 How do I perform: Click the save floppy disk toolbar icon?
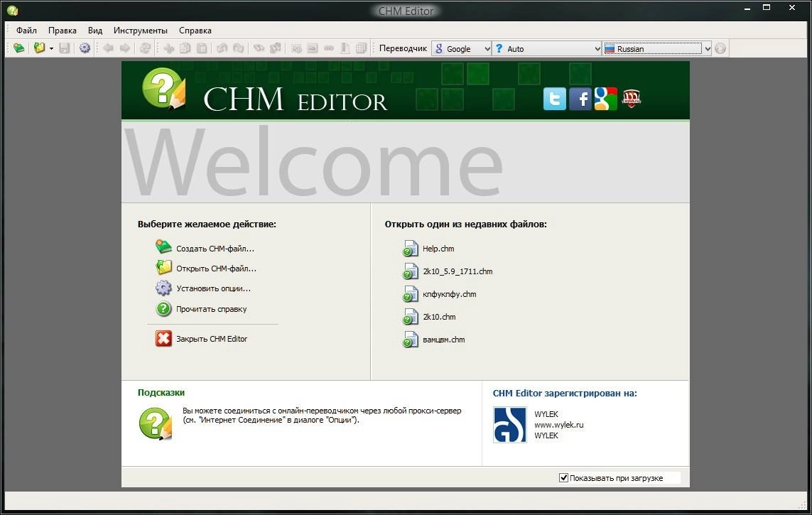tap(64, 48)
